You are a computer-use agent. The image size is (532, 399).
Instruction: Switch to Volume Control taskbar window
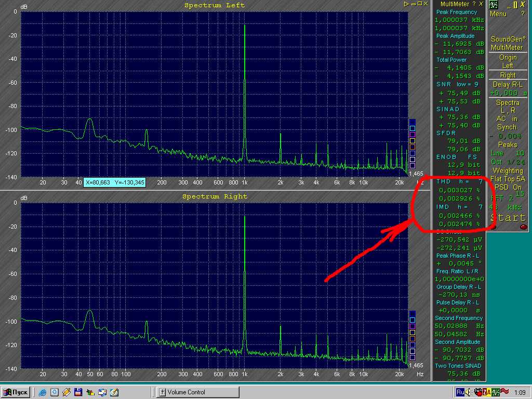coord(197,392)
